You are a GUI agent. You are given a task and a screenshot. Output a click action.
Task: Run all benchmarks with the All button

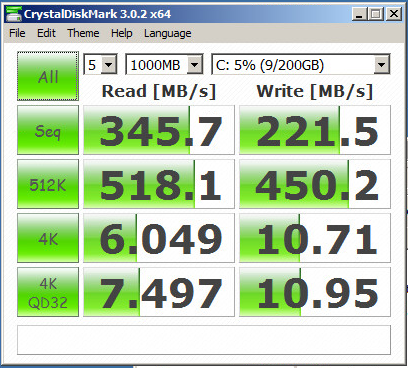pyautogui.click(x=48, y=76)
